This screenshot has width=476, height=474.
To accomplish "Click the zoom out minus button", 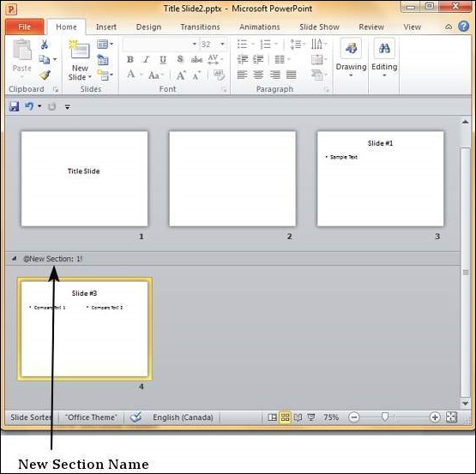I will click(353, 417).
